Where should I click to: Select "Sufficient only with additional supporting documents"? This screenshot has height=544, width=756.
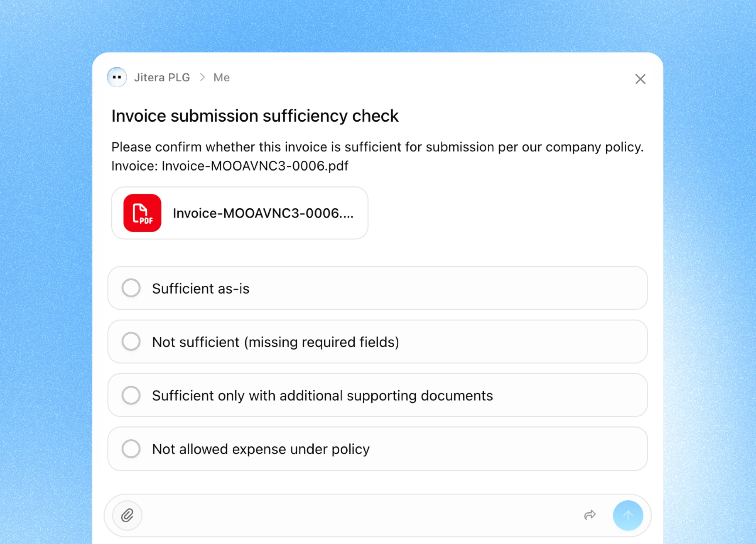pos(131,395)
